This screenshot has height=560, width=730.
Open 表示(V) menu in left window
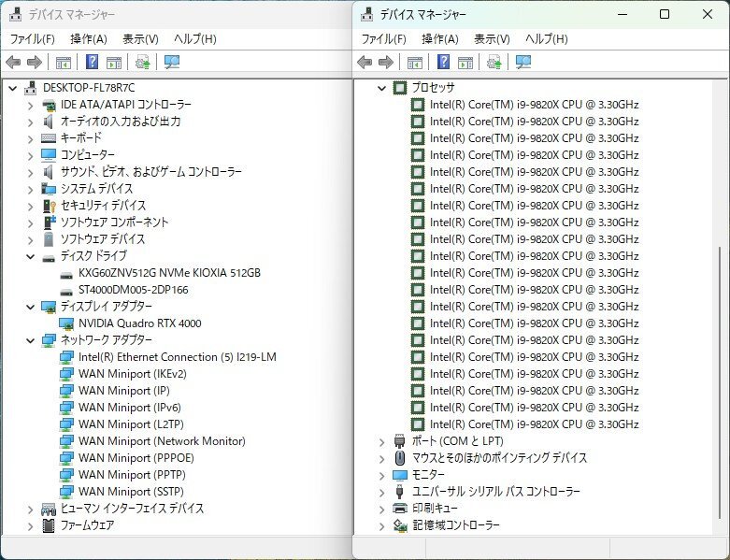pyautogui.click(x=140, y=39)
